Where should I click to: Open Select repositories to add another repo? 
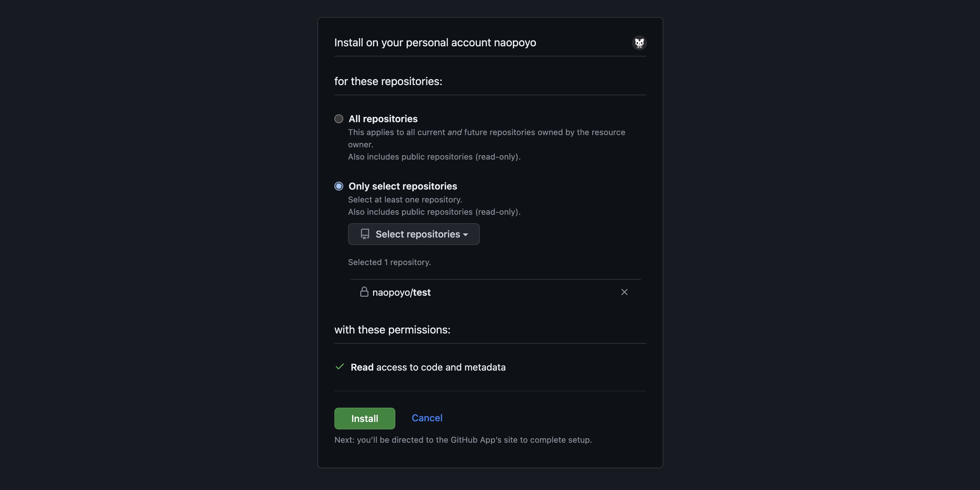pos(413,234)
